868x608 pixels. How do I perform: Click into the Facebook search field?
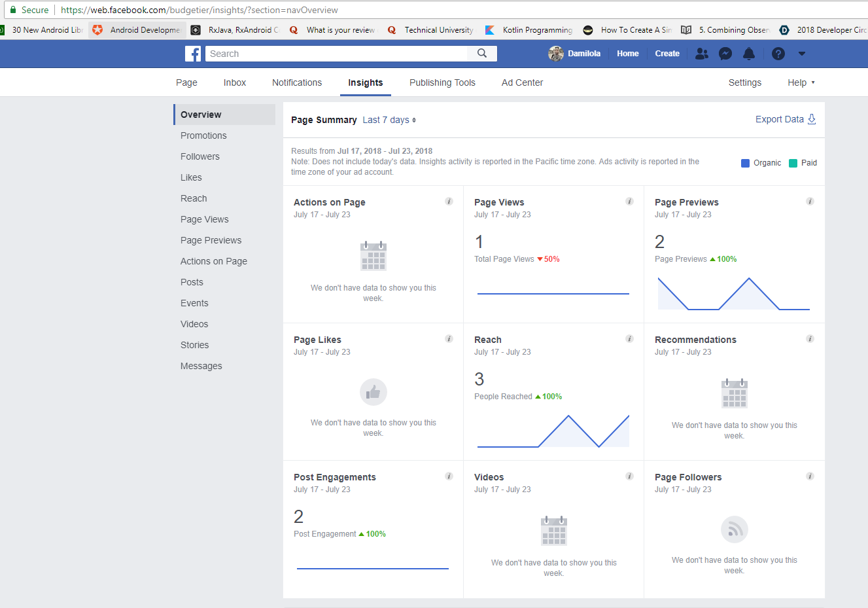point(337,54)
